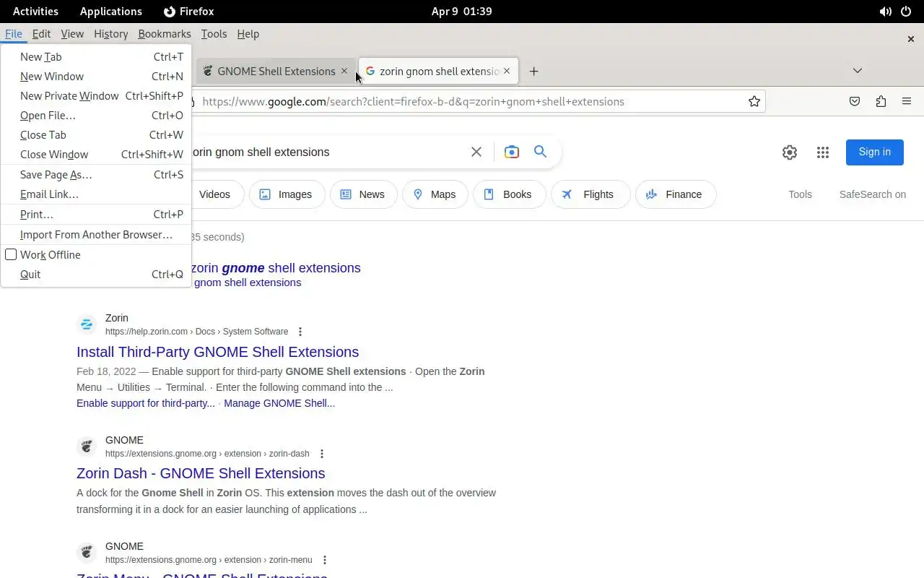Select Close Tab in File menu

point(96,135)
